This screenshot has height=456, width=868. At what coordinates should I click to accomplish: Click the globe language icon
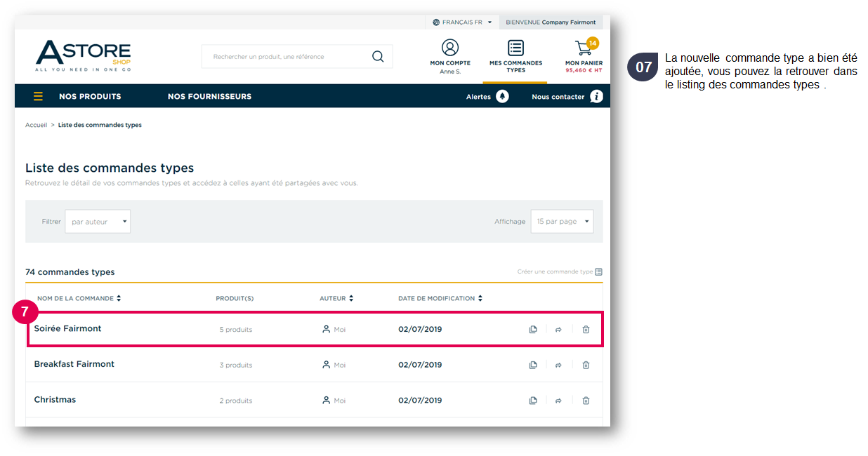[x=436, y=22]
